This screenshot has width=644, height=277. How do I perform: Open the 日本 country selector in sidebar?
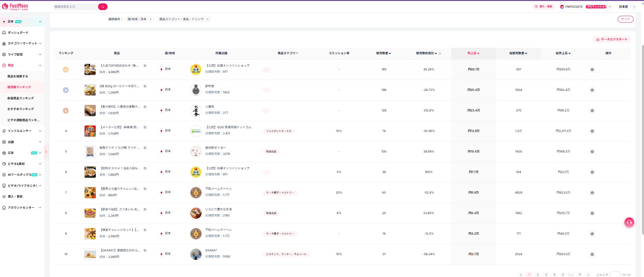point(22,22)
